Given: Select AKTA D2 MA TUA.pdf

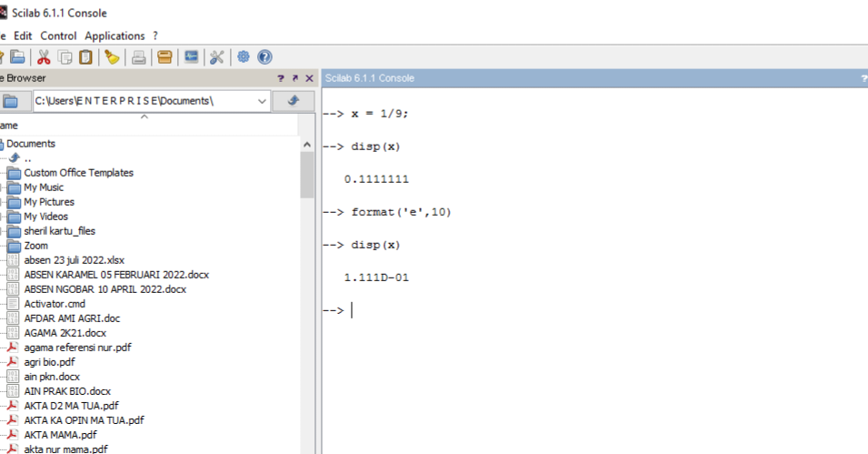Looking at the screenshot, I should click(x=71, y=406).
